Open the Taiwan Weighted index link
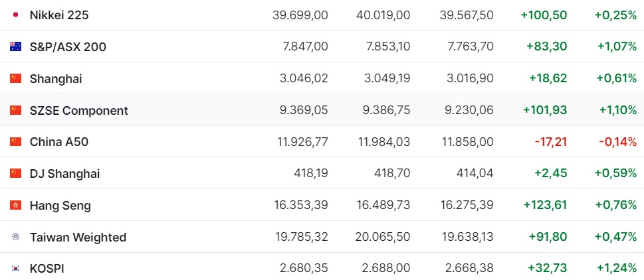Screen dimensions: 644x280 (x=78, y=237)
